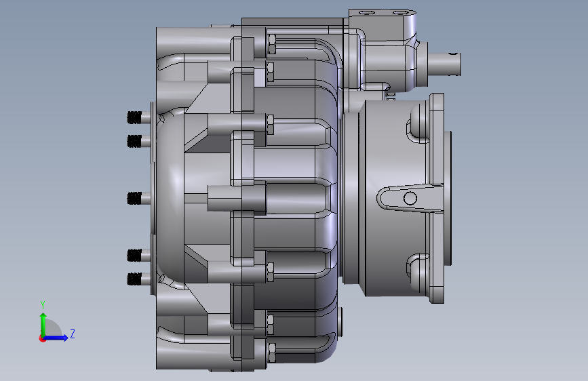Select the triangular lug with circular hole
588x381 pixels.
[x=409, y=198]
